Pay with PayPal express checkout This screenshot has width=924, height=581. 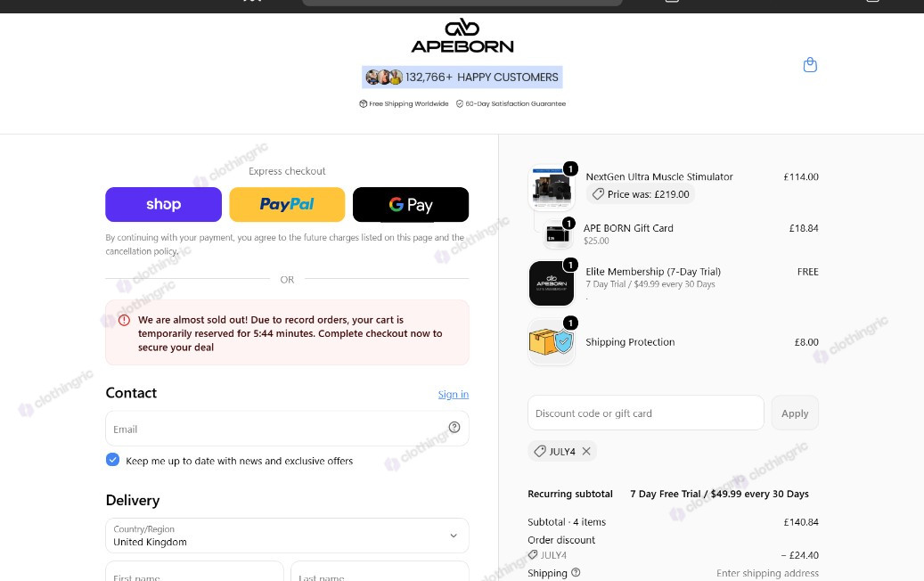tap(287, 204)
